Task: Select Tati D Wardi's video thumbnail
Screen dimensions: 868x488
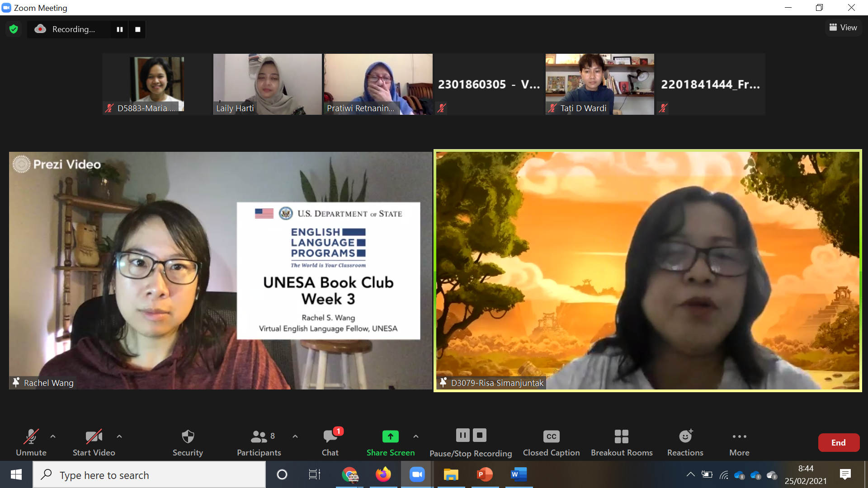Action: (599, 84)
